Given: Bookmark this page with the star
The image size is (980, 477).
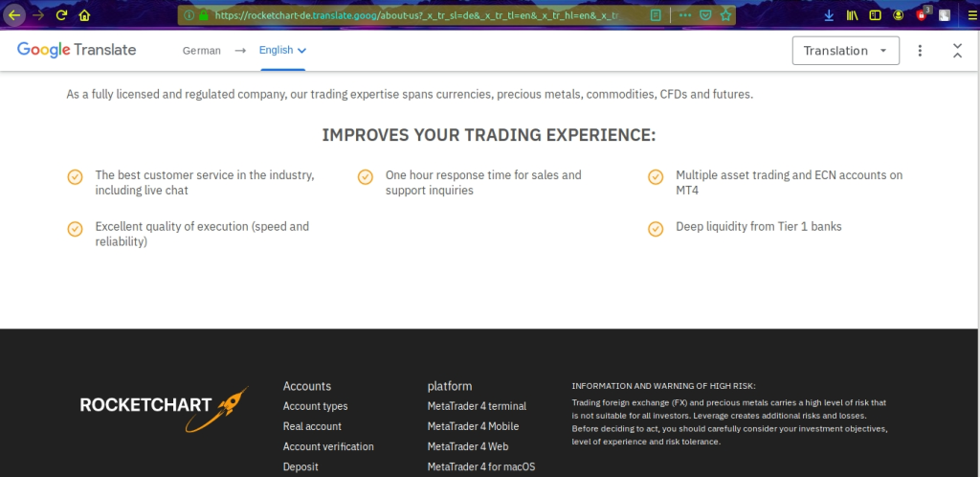Looking at the screenshot, I should coord(725,15).
